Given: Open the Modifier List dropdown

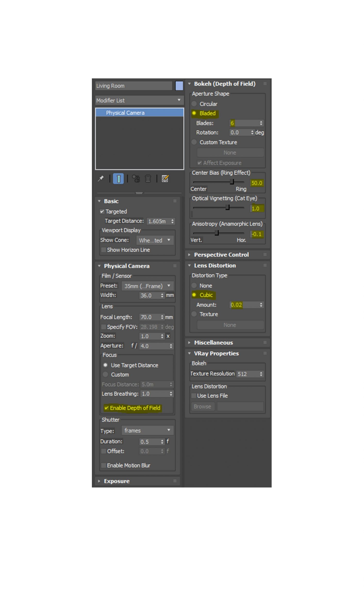Looking at the screenshot, I should (139, 100).
